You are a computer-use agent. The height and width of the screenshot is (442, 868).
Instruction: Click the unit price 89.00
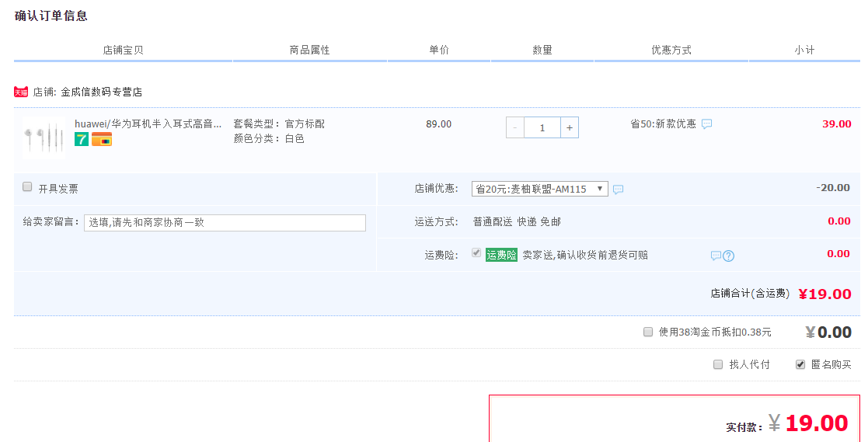tap(438, 124)
